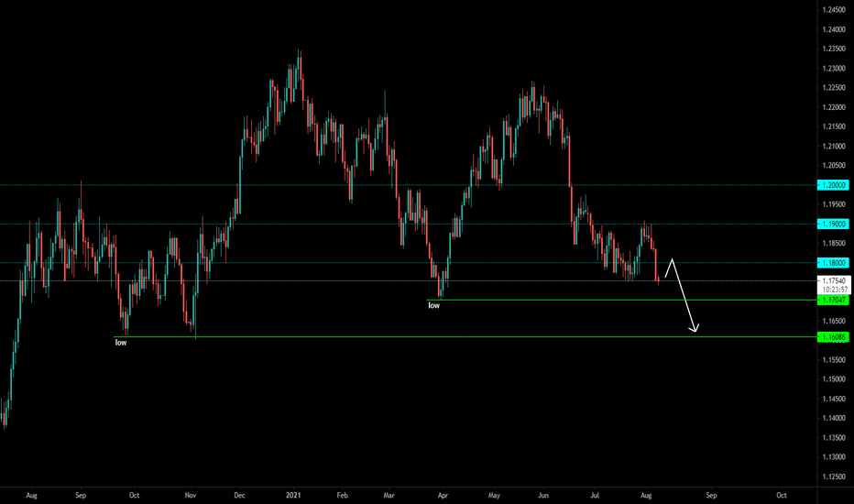Viewport: 854px width, 504px height.
Task: Click the 1.13000 price scale label
Action: tap(834, 457)
